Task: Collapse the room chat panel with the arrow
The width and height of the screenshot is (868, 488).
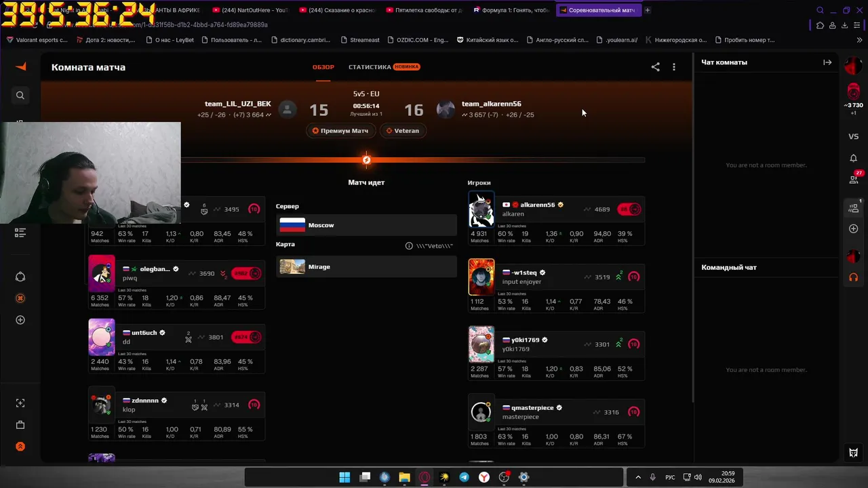Action: coord(827,62)
